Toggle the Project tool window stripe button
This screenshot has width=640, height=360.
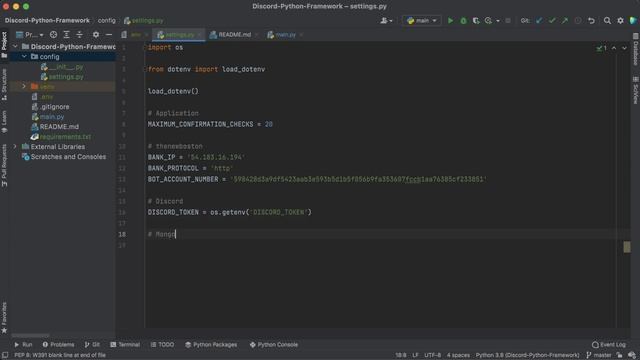click(4, 44)
